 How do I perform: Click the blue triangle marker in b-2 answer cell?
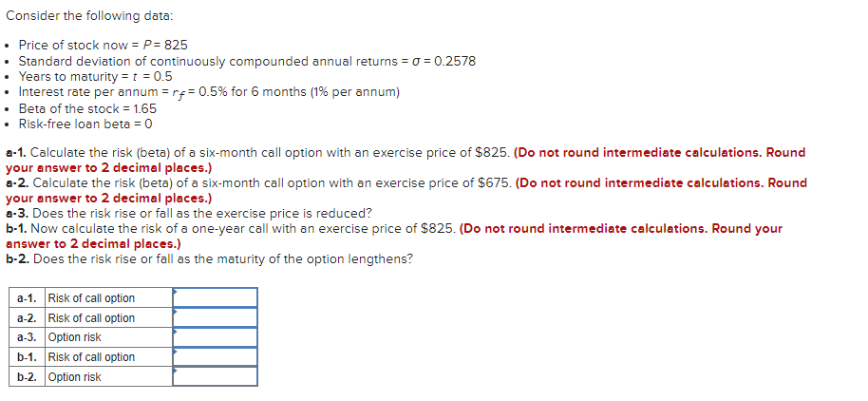click(x=175, y=370)
